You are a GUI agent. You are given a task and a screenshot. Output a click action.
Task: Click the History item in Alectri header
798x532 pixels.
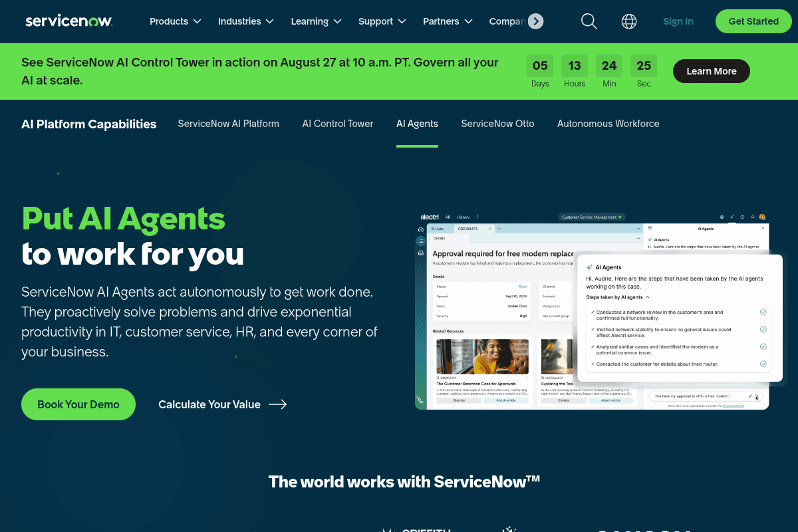click(x=463, y=217)
